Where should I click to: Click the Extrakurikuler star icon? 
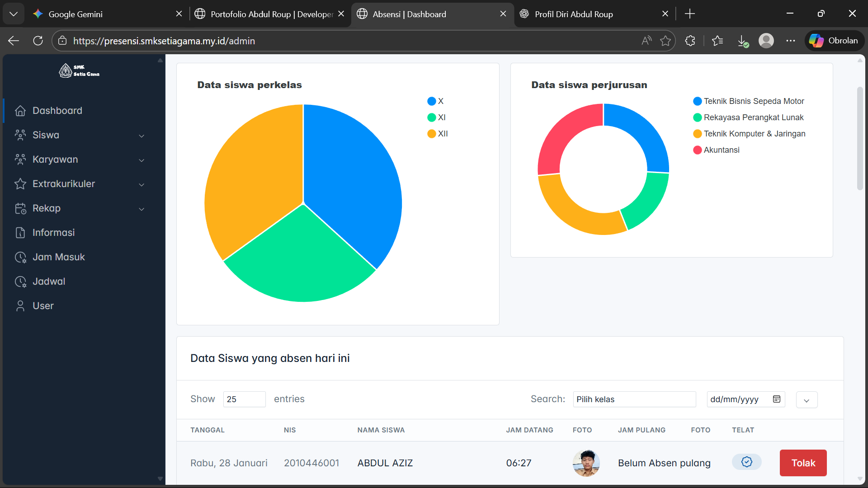(20, 184)
